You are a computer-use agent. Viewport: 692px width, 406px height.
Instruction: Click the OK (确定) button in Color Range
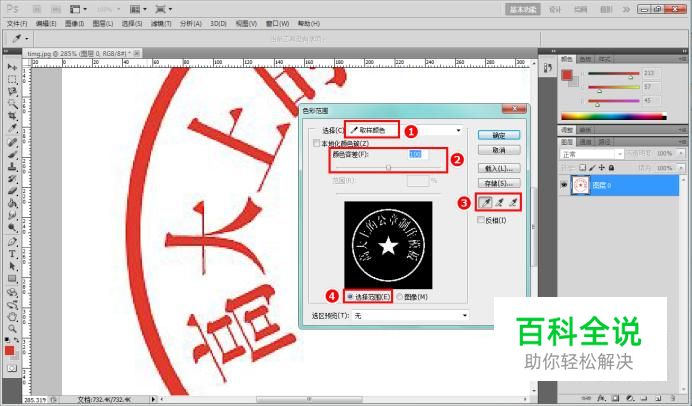click(499, 135)
